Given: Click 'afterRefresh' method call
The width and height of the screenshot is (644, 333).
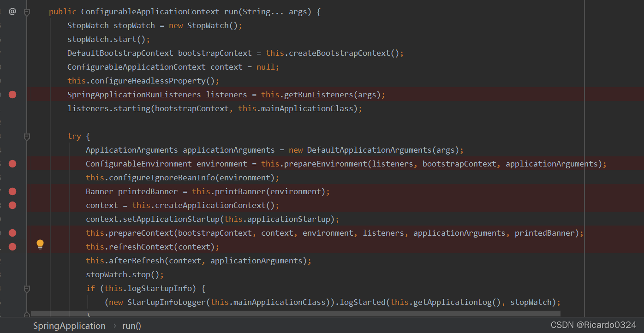Looking at the screenshot, I should coord(137,261).
